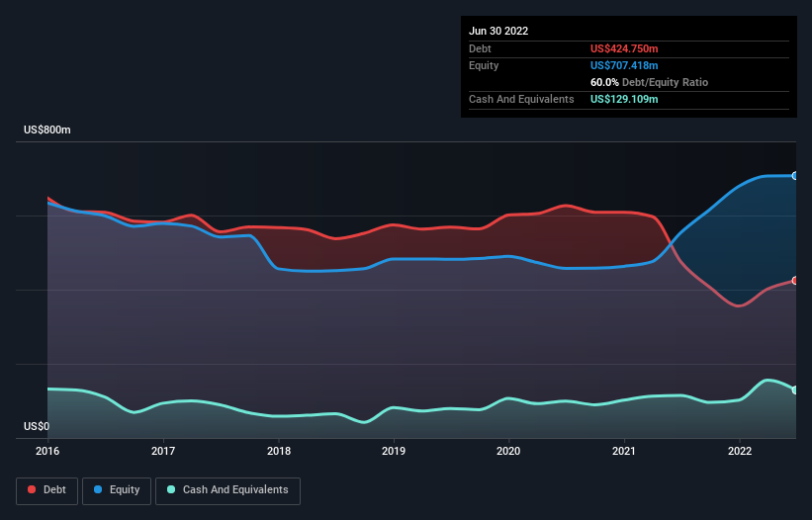
Task: Click the Cash And Equivalents tooltip label
Action: [521, 99]
